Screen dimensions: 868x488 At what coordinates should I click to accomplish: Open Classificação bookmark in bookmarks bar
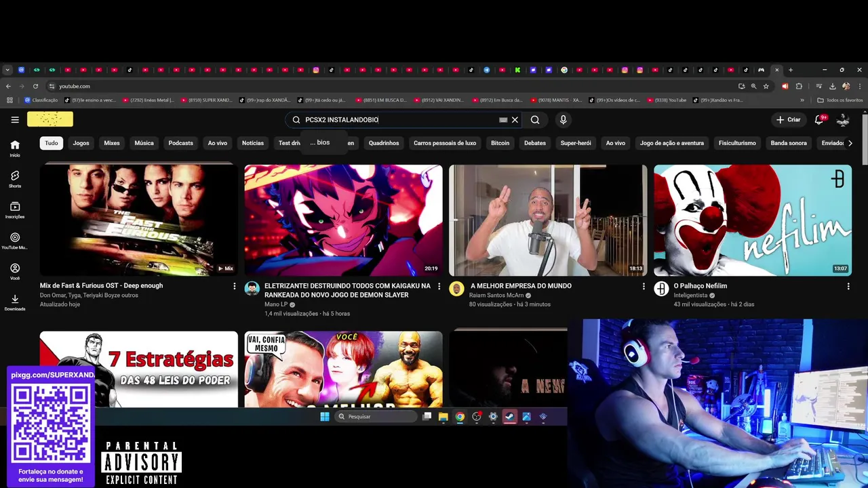(41, 100)
